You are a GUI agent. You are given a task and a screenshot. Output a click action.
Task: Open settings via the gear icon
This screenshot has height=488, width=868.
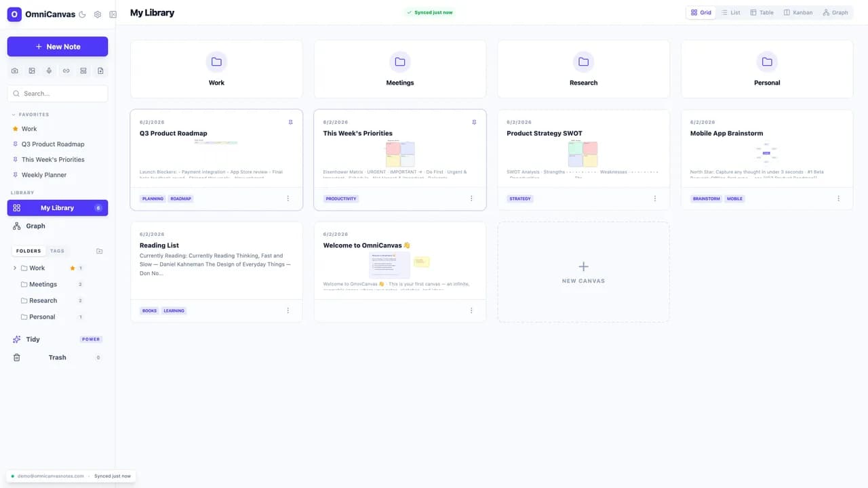point(98,14)
